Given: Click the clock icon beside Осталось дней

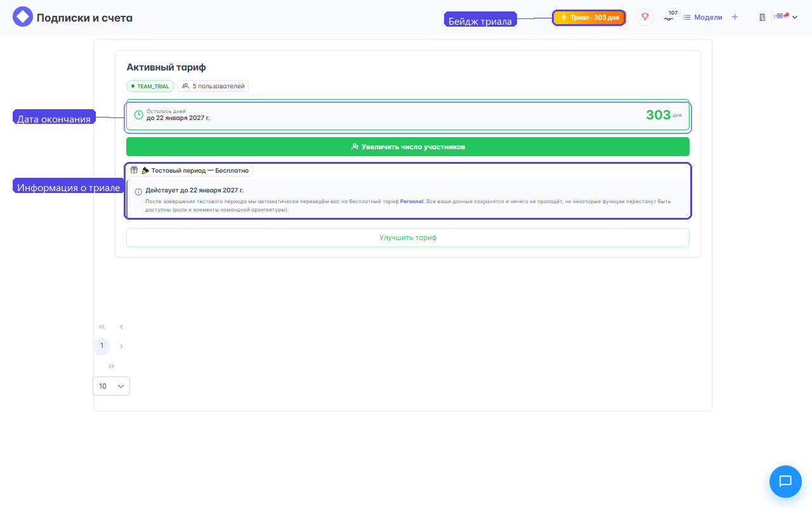Looking at the screenshot, I should pos(138,115).
